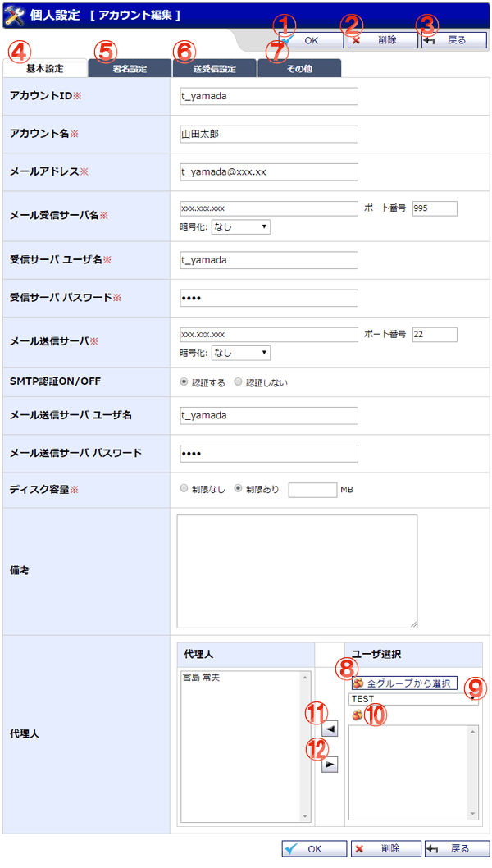This screenshot has width=492, height=868.
Task: Click the top 削除 delete button
Action: 382,40
